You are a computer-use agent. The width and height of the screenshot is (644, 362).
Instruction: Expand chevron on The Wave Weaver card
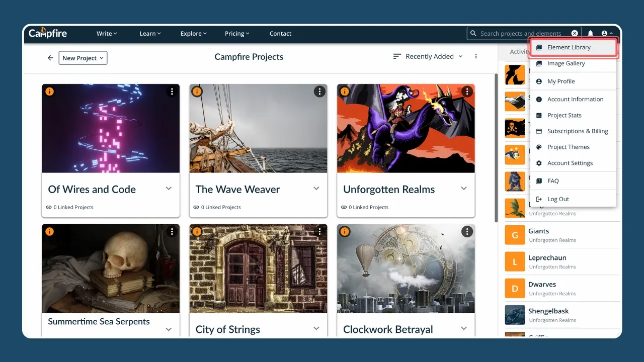[x=316, y=189]
